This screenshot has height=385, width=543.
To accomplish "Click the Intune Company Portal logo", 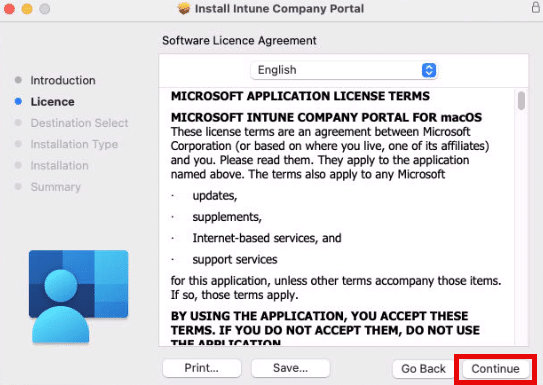I will (79, 297).
